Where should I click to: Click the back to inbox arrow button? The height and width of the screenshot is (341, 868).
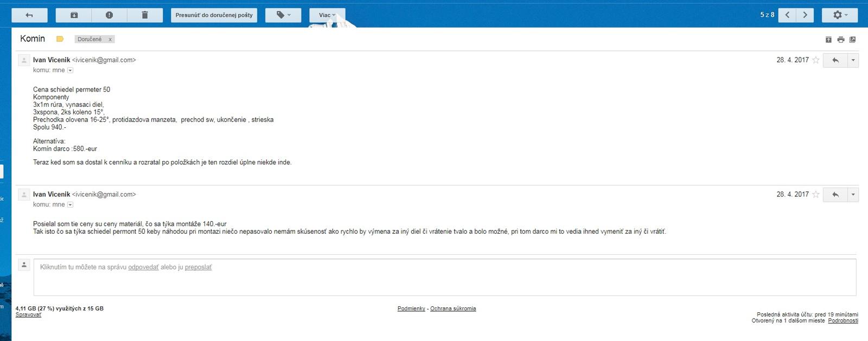click(x=29, y=15)
